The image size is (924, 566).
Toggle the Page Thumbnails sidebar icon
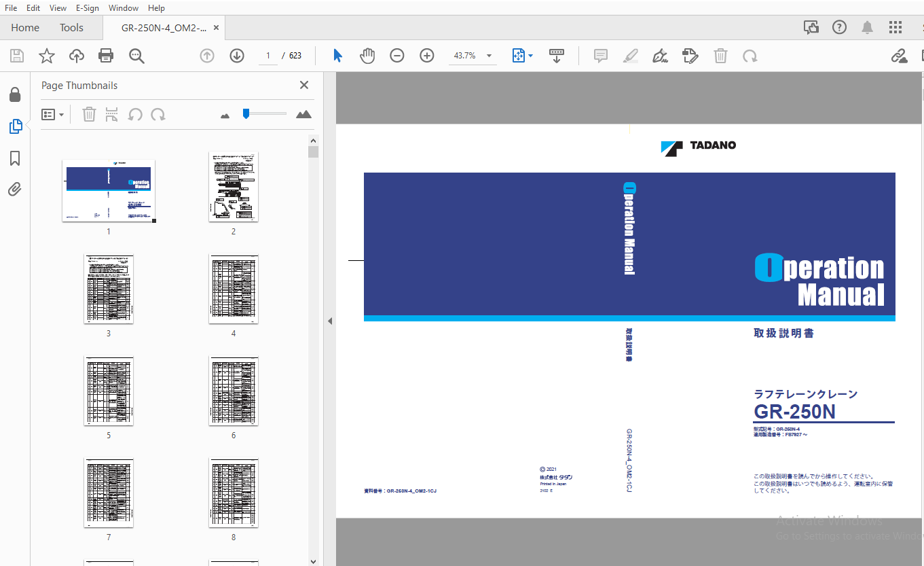[15, 126]
